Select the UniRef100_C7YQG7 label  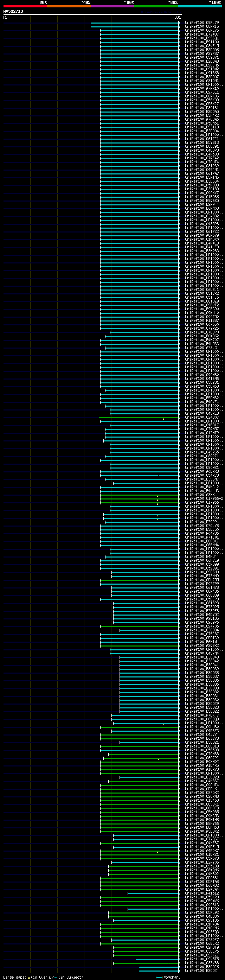(202, 839)
